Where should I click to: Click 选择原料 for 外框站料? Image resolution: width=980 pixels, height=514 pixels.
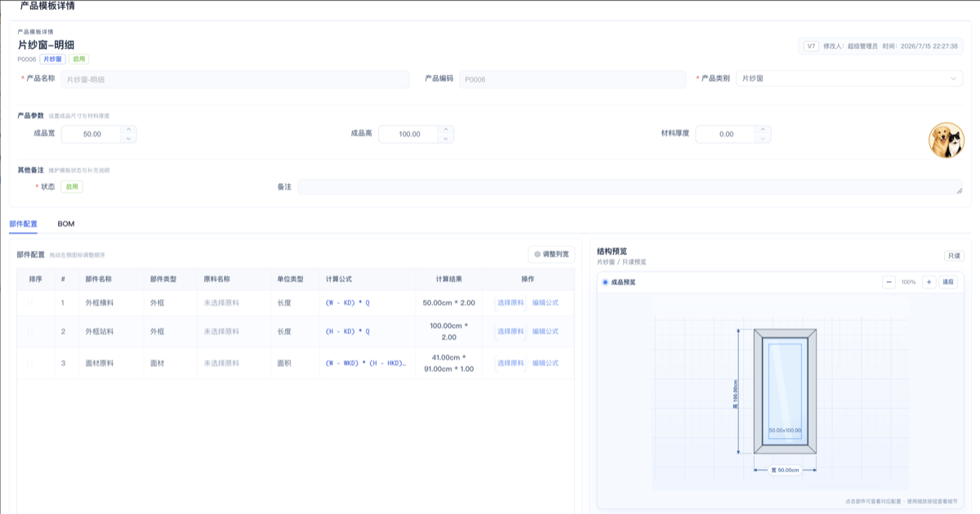pos(511,332)
